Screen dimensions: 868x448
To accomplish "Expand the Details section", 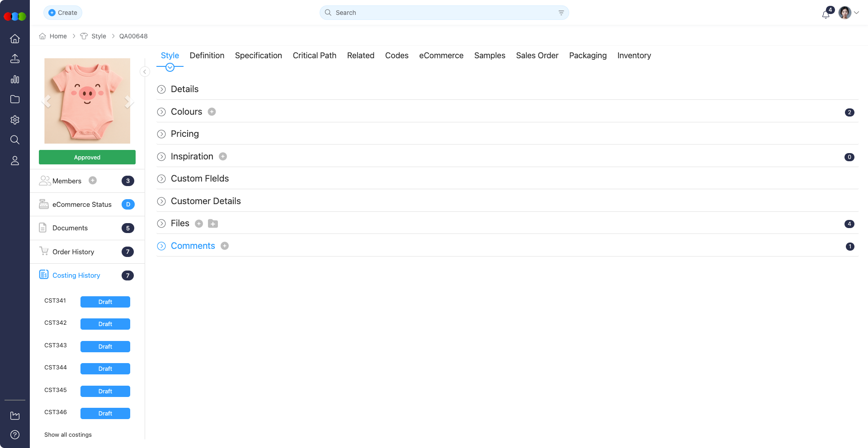I will point(161,89).
